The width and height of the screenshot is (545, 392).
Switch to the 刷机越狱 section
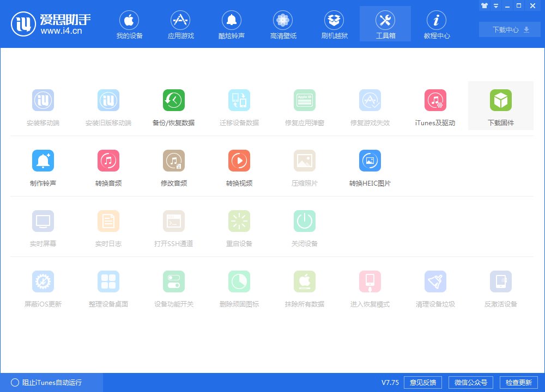(x=334, y=23)
